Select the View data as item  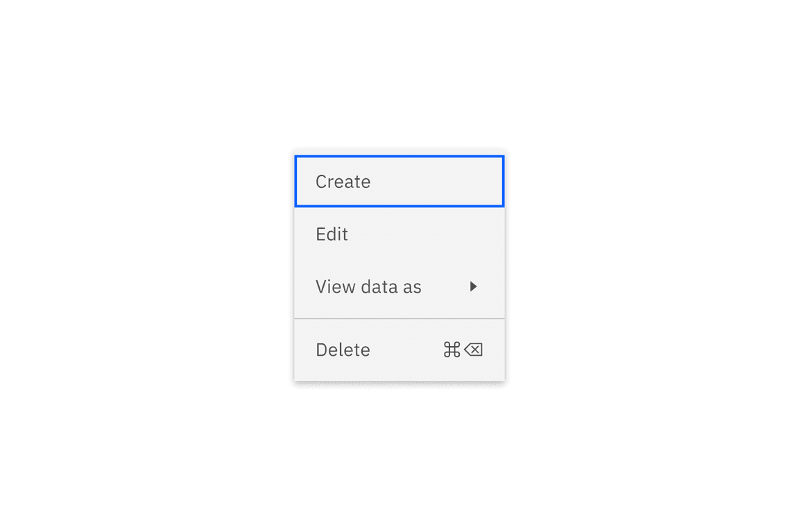click(x=368, y=286)
